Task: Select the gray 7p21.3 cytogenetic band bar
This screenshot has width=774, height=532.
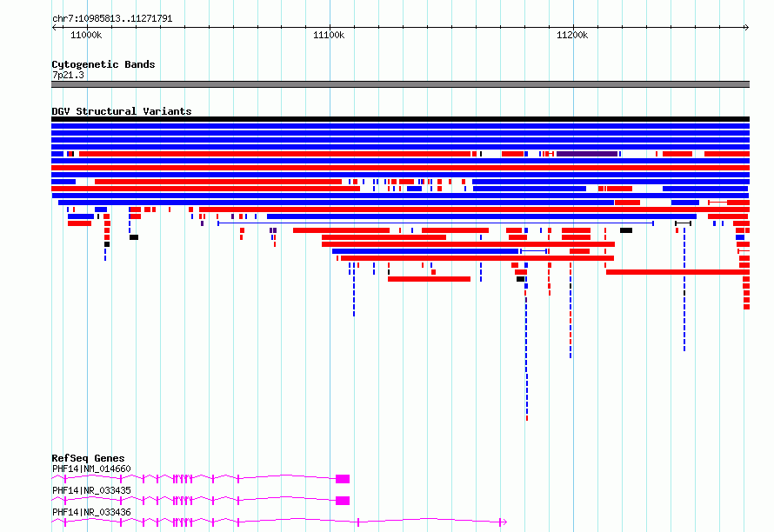Action: point(400,84)
